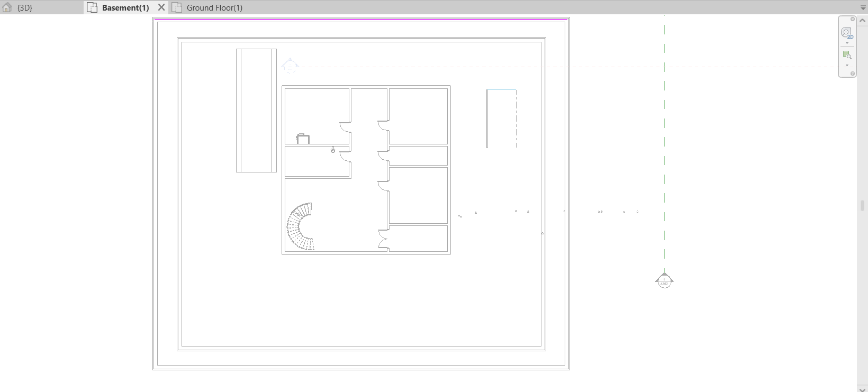The width and height of the screenshot is (868, 392).
Task: Select the Basement(1) view tab
Action: tap(125, 7)
